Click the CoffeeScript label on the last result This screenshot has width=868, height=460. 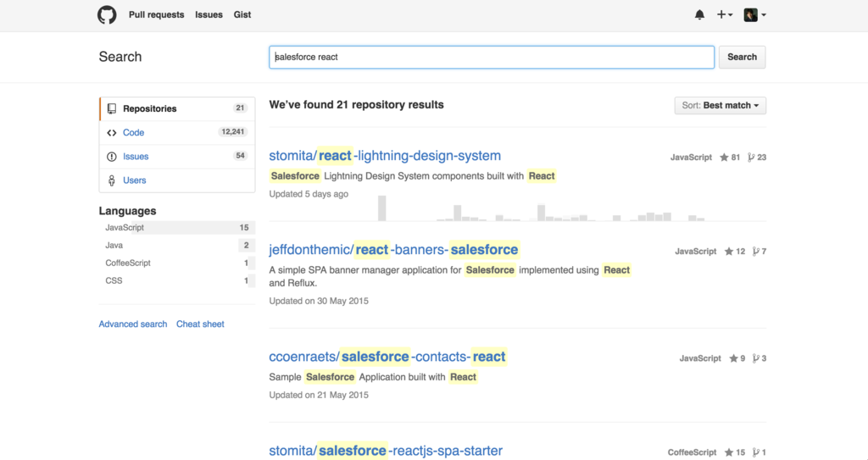point(692,452)
